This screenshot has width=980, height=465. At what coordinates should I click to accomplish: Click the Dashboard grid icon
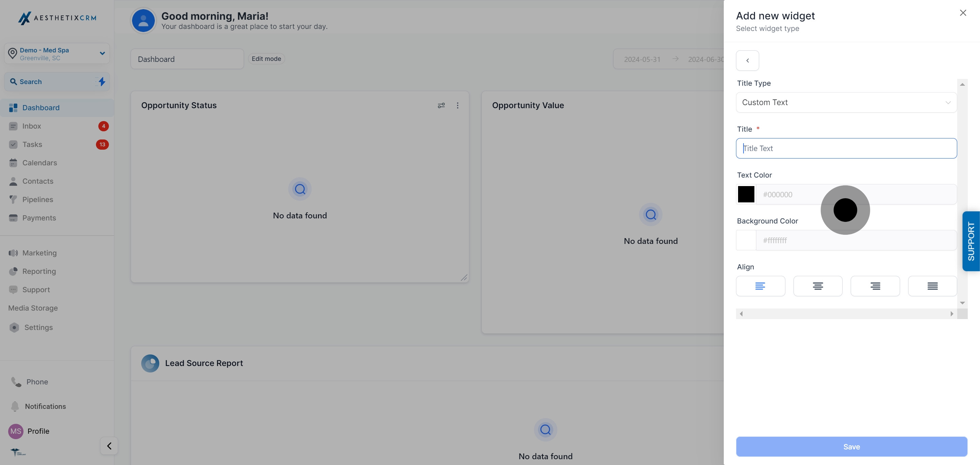[13, 107]
